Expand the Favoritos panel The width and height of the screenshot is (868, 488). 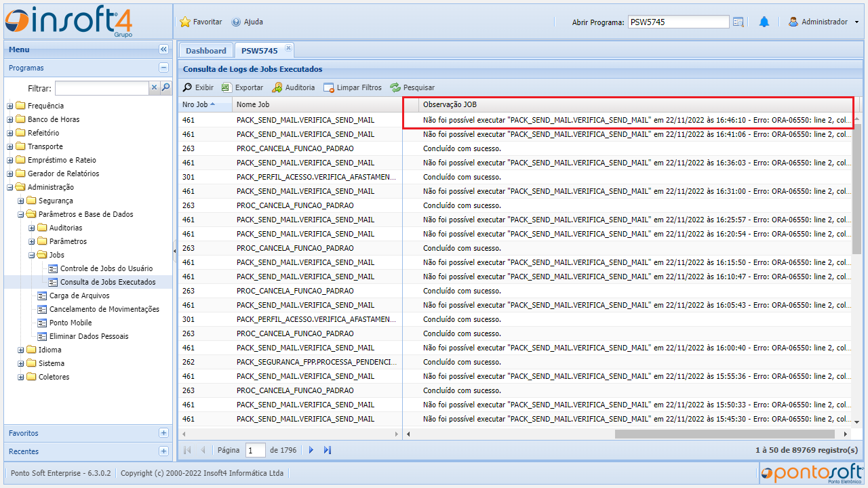coord(163,433)
